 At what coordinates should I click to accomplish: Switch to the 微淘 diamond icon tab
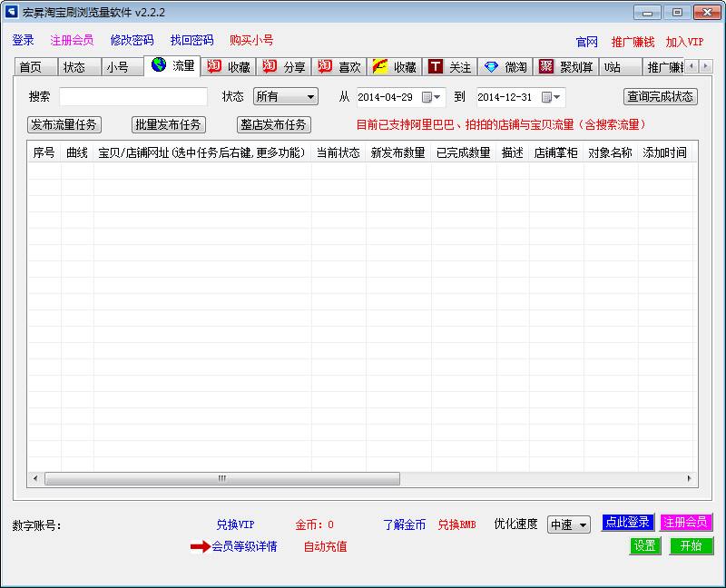point(505,67)
